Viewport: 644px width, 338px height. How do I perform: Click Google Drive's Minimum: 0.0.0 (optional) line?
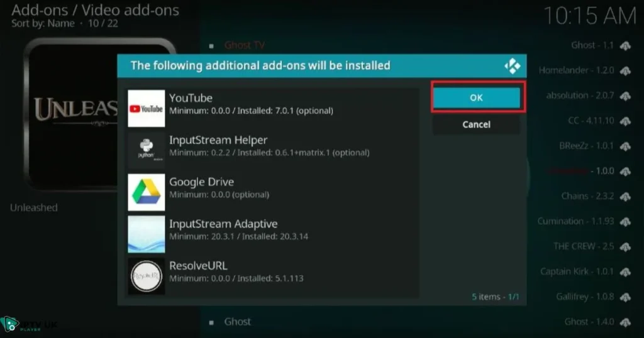coord(219,194)
